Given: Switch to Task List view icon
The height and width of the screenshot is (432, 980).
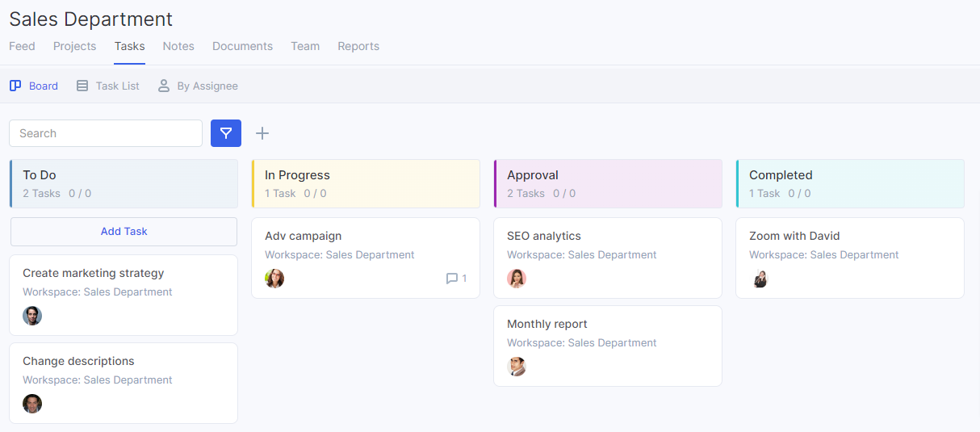Looking at the screenshot, I should [x=82, y=86].
